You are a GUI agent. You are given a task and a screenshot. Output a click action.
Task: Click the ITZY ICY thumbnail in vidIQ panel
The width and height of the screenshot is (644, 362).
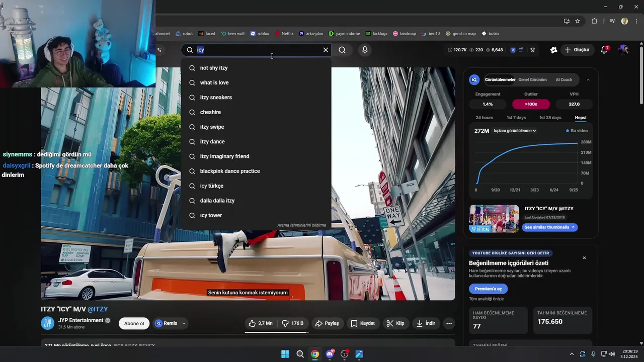click(494, 218)
